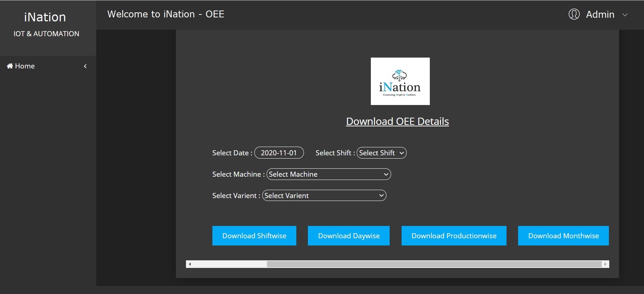Click the horizontal scrollbar thumb
Image resolution: width=644 pixels, height=294 pixels.
(x=434, y=264)
